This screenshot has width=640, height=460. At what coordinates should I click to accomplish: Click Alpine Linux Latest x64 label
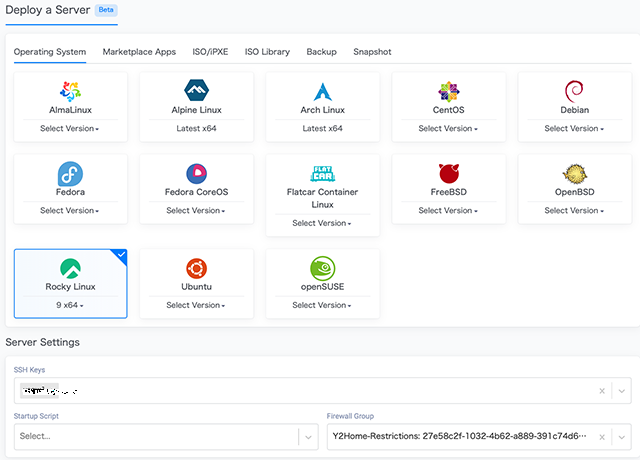point(196,129)
